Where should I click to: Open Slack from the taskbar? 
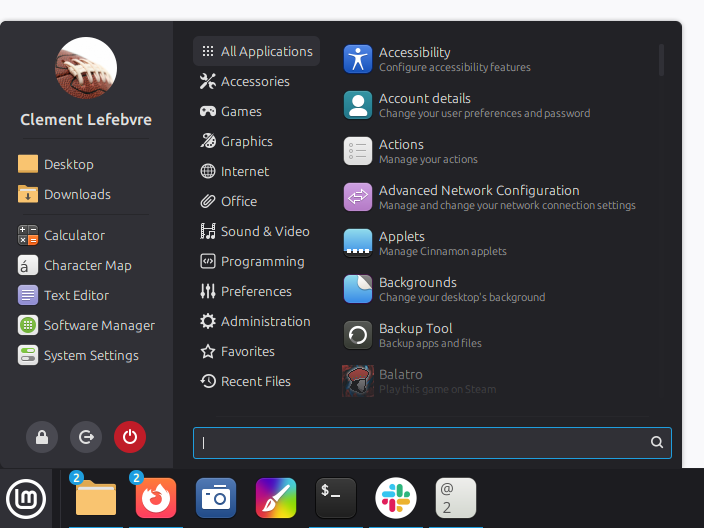click(396, 497)
